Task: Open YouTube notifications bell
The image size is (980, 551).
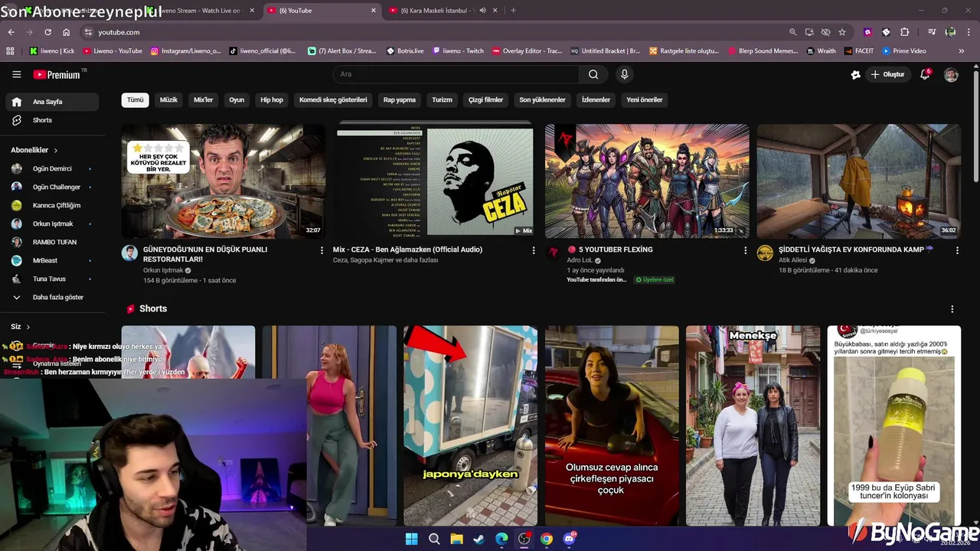Action: (x=925, y=74)
